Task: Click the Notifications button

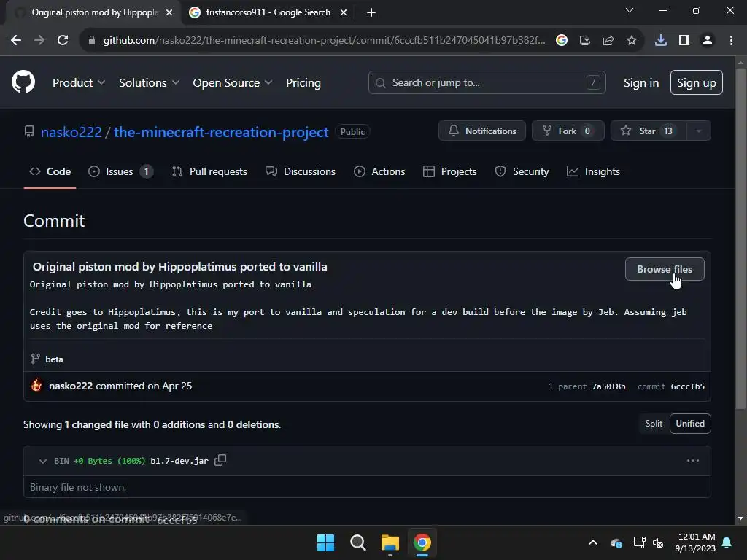Action: click(x=481, y=131)
